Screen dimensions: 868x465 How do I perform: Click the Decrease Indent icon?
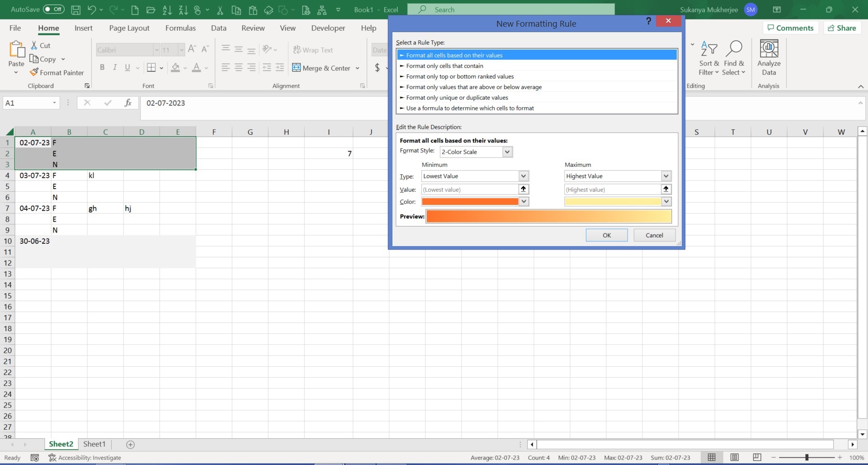(267, 67)
